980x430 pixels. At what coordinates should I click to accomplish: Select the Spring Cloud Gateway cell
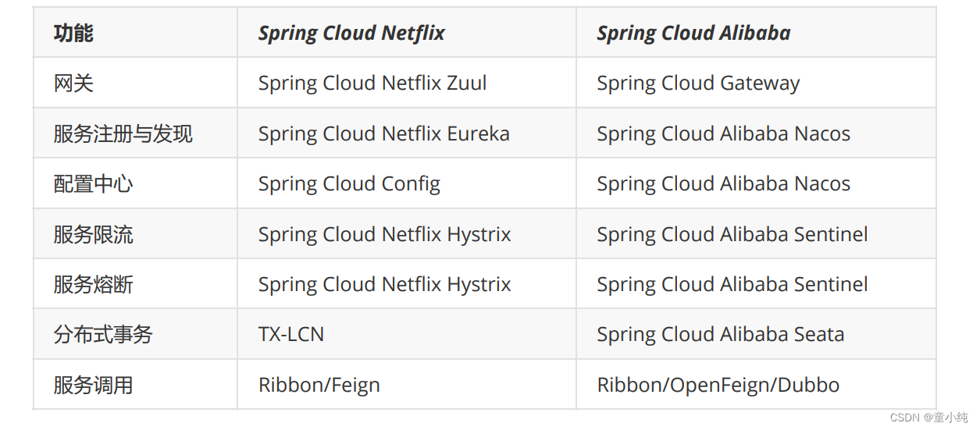click(698, 84)
